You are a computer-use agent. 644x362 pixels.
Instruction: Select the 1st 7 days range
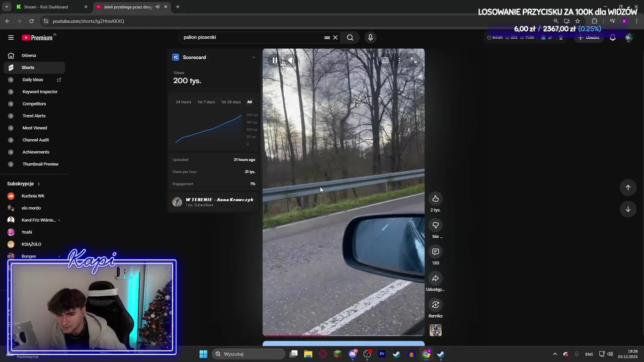coord(206,102)
